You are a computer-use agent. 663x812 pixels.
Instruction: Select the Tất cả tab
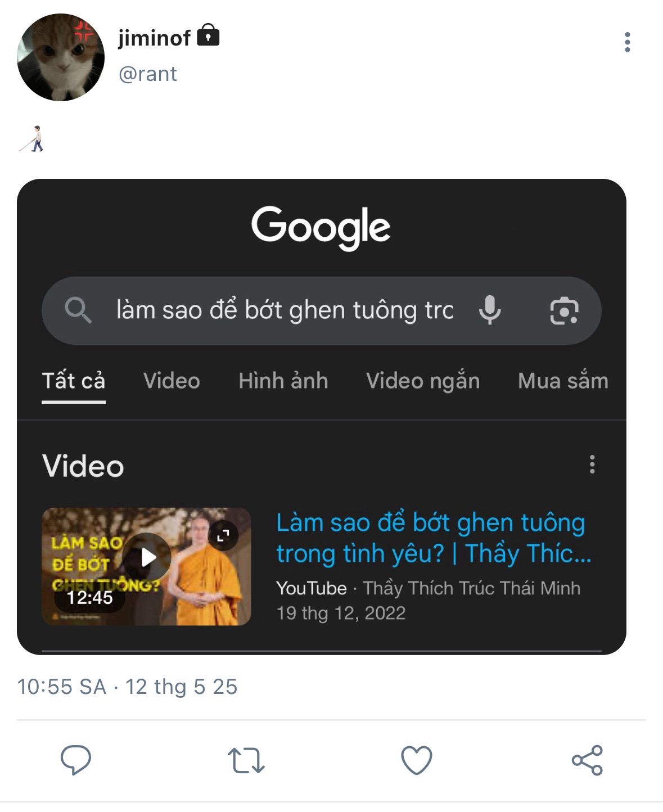pyautogui.click(x=74, y=381)
